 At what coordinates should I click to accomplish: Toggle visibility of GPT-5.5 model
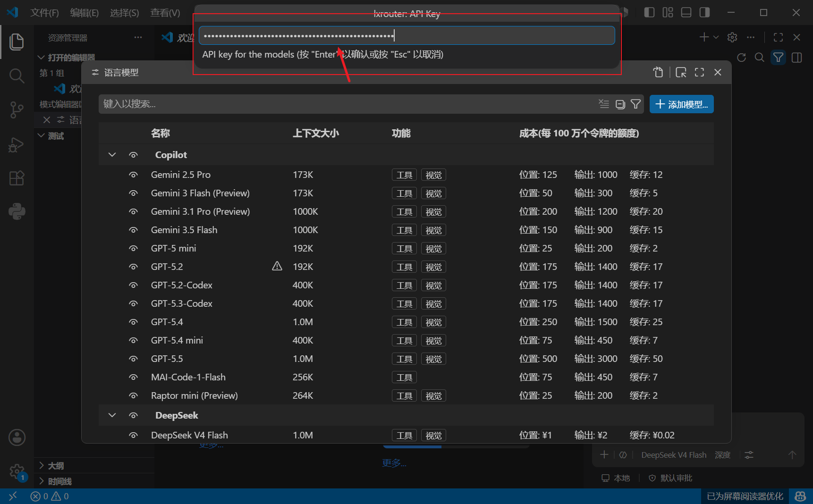pos(134,359)
